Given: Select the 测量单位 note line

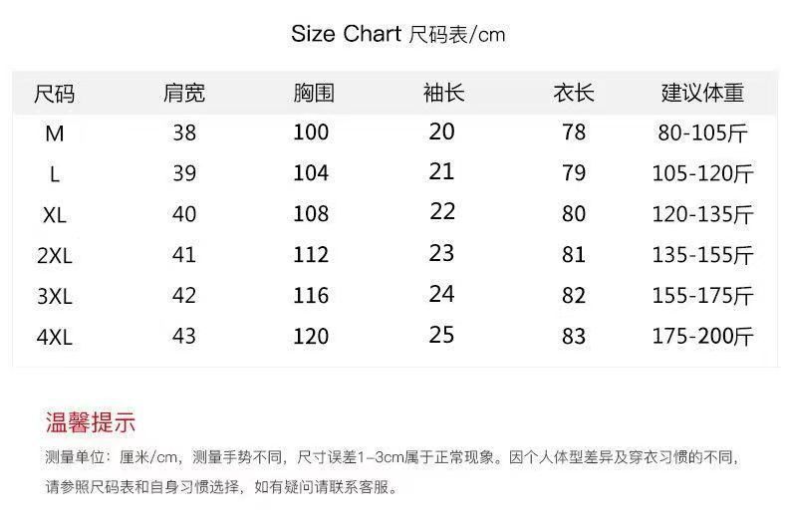Looking at the screenshot, I should (x=392, y=457).
